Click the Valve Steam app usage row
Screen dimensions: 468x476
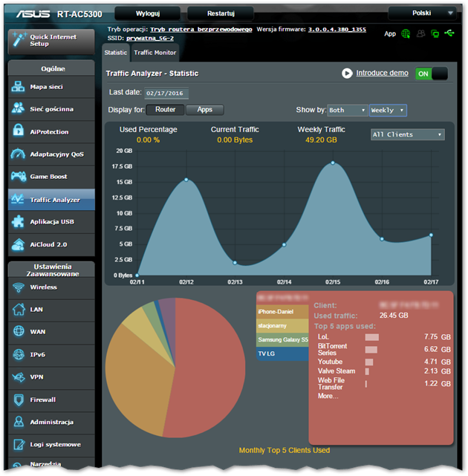[x=384, y=371]
